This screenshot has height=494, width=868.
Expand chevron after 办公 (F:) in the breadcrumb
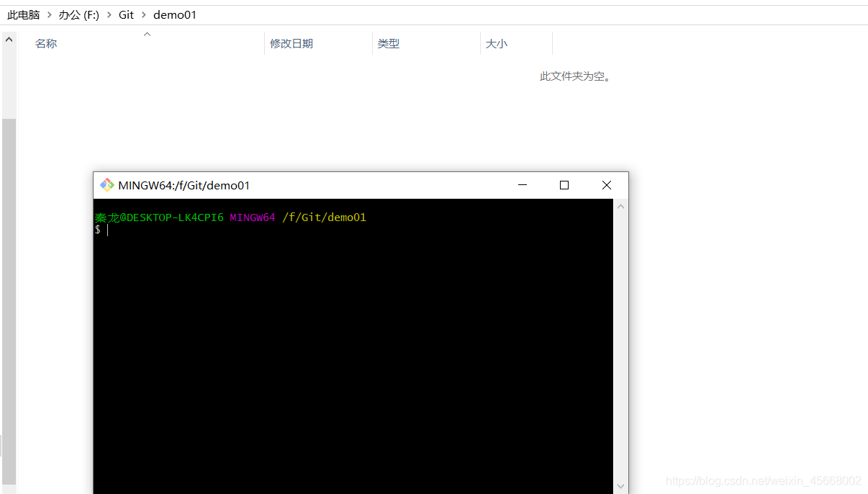[x=109, y=14]
